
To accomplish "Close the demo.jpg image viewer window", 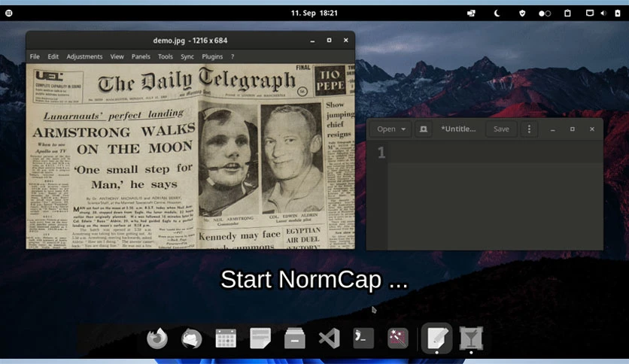I will point(346,41).
